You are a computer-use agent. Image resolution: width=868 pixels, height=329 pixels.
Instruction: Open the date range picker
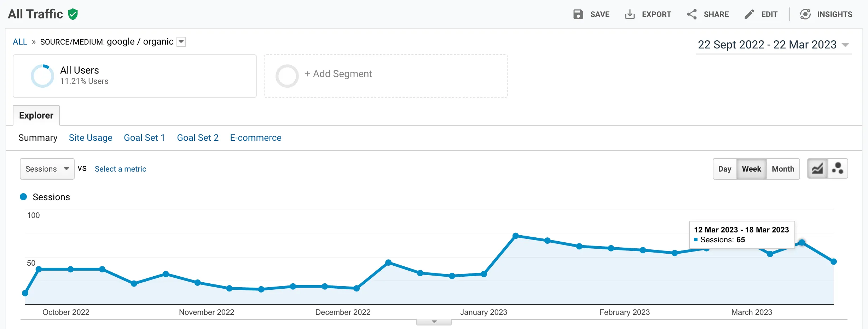[773, 45]
